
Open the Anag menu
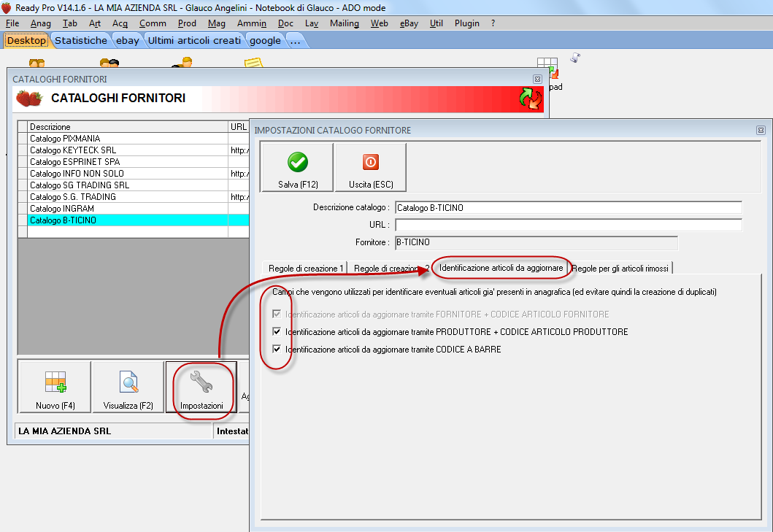point(40,23)
